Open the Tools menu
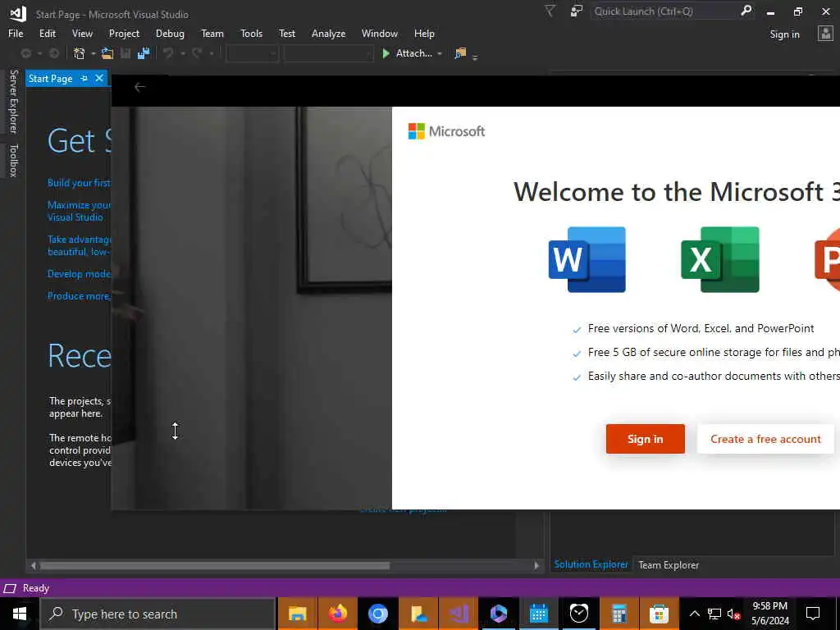This screenshot has height=630, width=840. tap(251, 33)
